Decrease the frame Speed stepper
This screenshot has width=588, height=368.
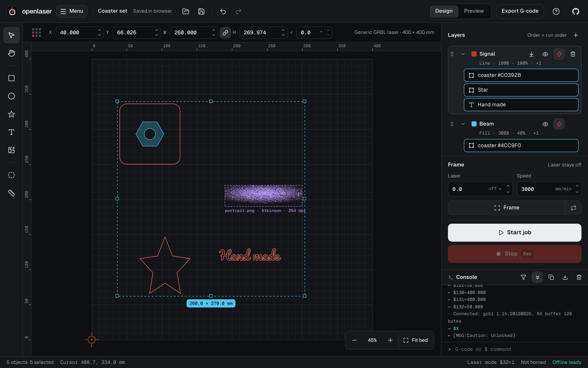pyautogui.click(x=577, y=192)
